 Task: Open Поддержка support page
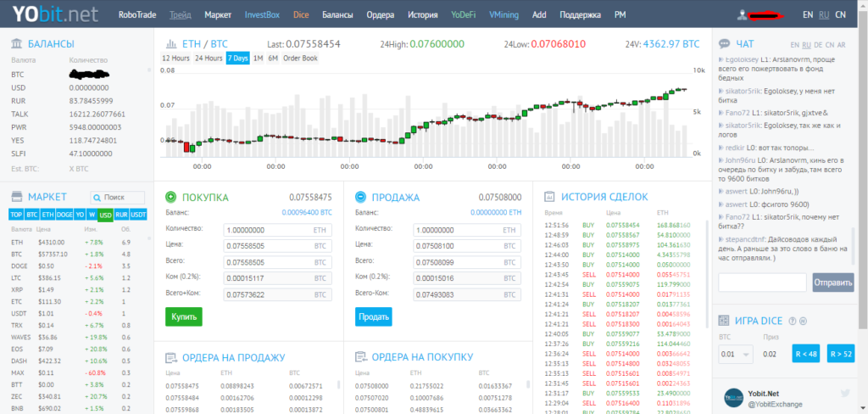coord(580,15)
